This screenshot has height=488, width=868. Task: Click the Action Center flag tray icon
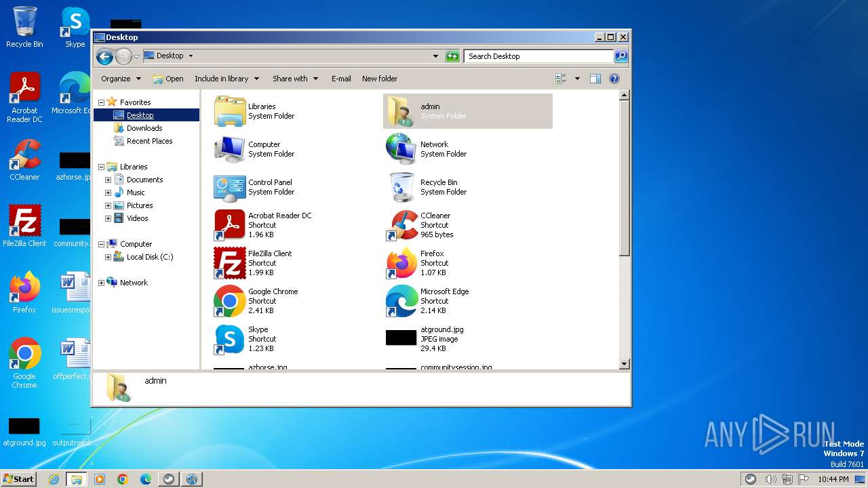pos(804,479)
